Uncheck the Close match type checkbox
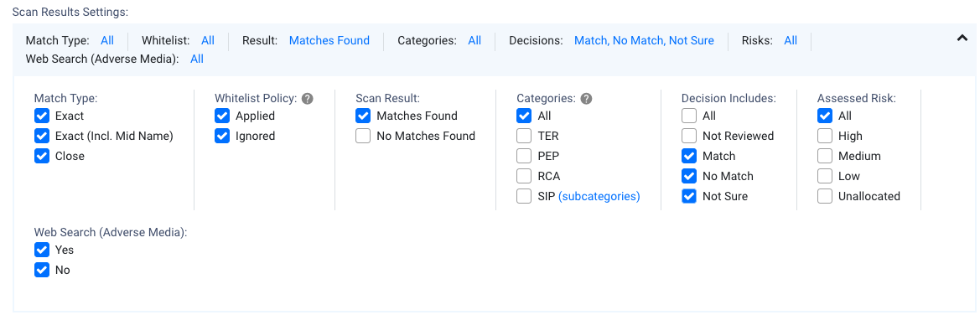The height and width of the screenshot is (315, 980). [x=42, y=157]
